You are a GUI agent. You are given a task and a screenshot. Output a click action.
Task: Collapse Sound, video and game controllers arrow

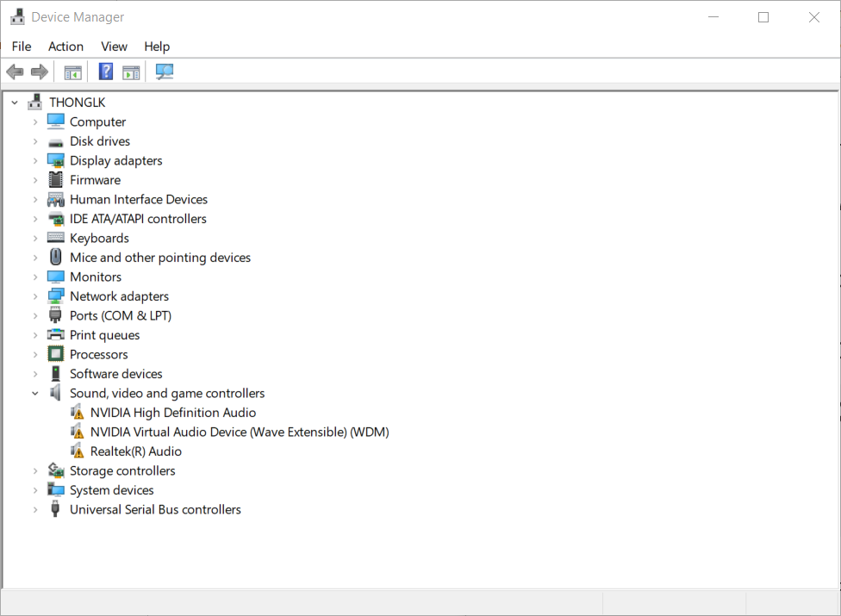35,393
